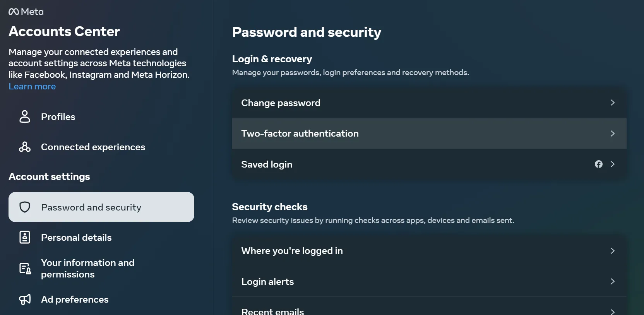Click the Your information and permissions icon

point(25,268)
